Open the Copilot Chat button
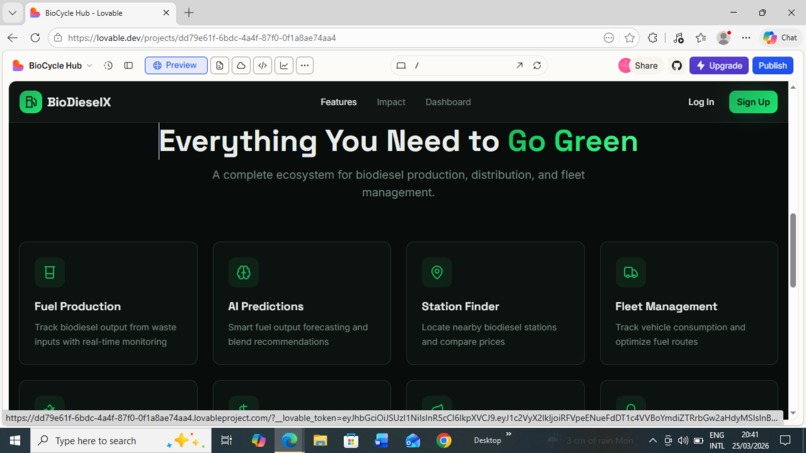 (780, 38)
